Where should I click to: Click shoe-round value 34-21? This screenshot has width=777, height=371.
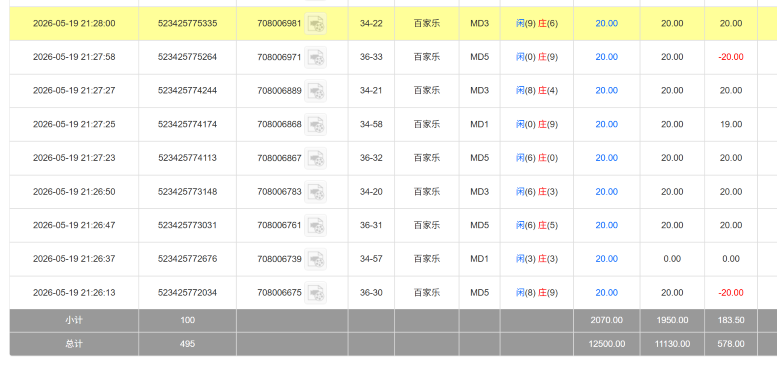[x=371, y=91]
